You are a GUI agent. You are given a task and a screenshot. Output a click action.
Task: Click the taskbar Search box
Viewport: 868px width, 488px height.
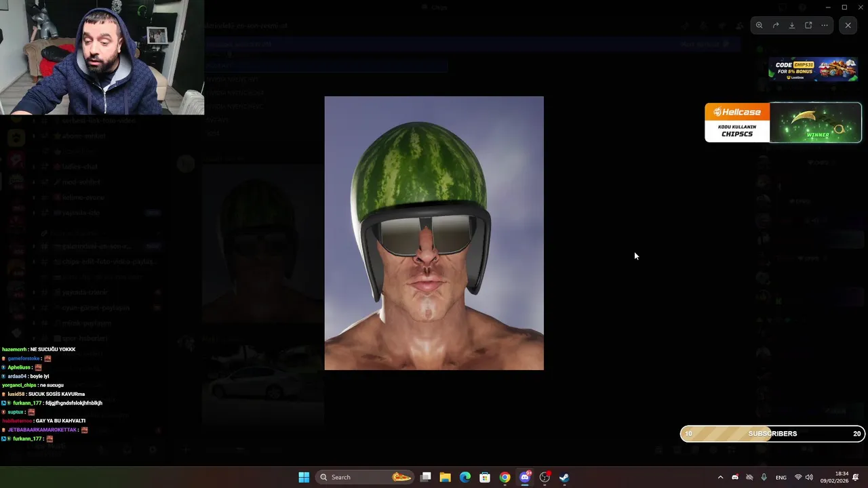click(365, 477)
